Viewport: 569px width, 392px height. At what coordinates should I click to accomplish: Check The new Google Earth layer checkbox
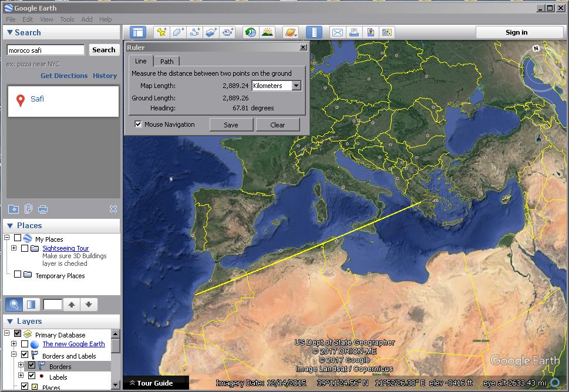click(x=25, y=344)
